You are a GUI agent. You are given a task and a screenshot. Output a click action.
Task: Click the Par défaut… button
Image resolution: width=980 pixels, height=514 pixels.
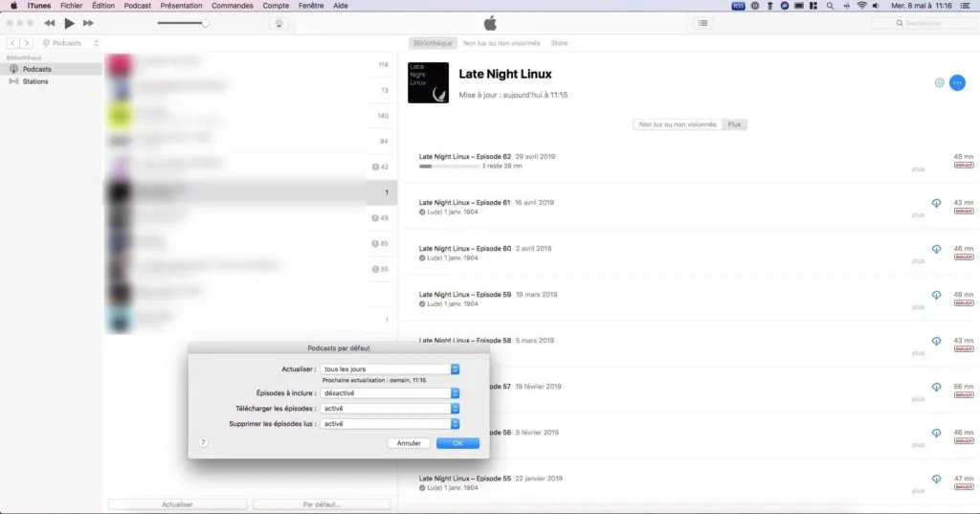[x=322, y=504]
